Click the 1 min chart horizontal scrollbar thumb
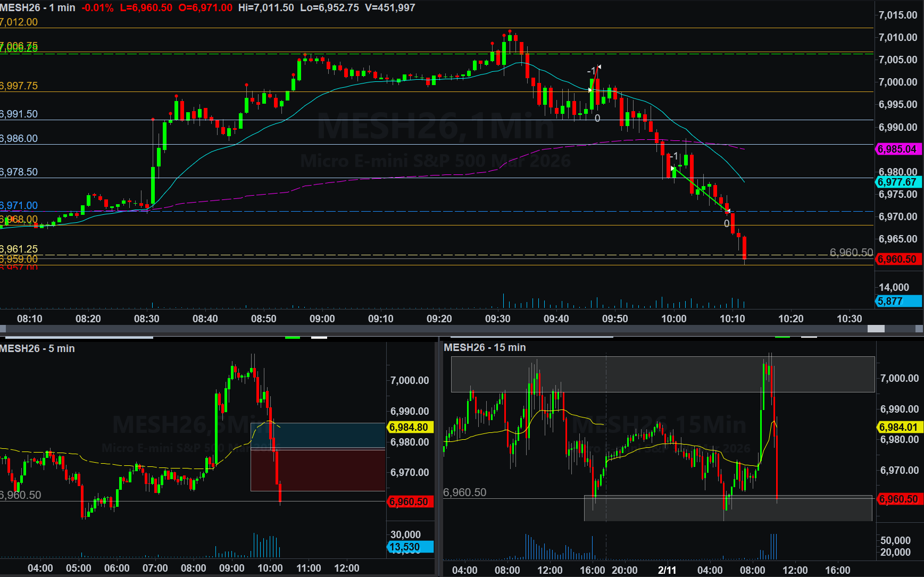The height and width of the screenshot is (577, 924). pyautogui.click(x=876, y=329)
